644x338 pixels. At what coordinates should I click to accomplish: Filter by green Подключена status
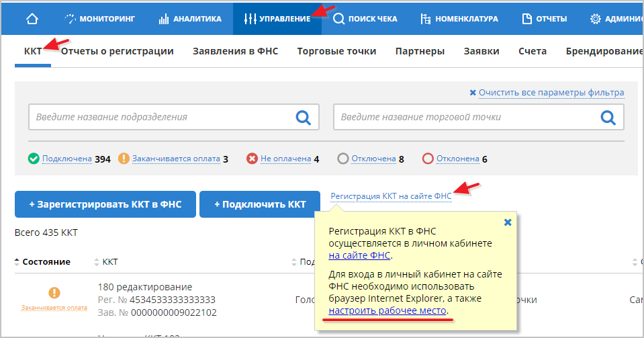pyautogui.click(x=66, y=159)
